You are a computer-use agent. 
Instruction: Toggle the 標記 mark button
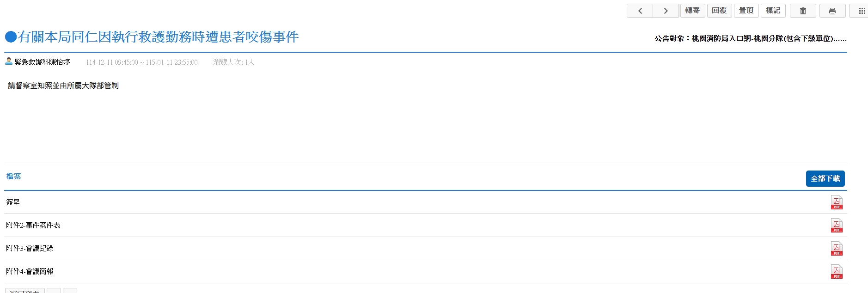click(773, 11)
